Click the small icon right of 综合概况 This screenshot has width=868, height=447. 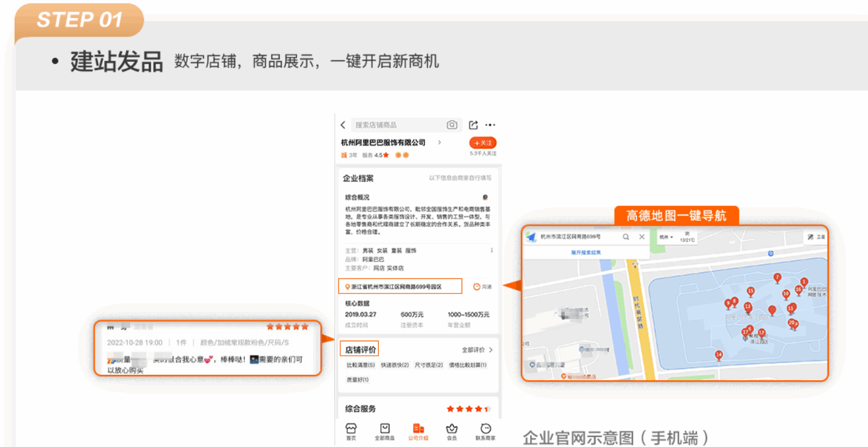point(485,198)
